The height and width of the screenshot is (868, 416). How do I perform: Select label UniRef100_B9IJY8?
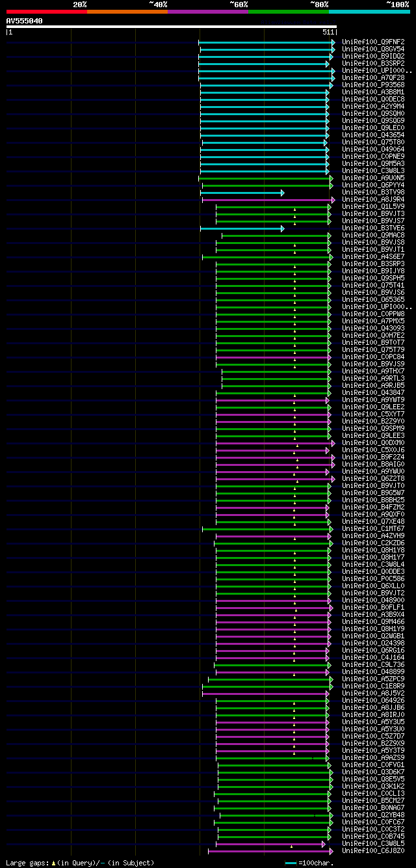tap(374, 271)
